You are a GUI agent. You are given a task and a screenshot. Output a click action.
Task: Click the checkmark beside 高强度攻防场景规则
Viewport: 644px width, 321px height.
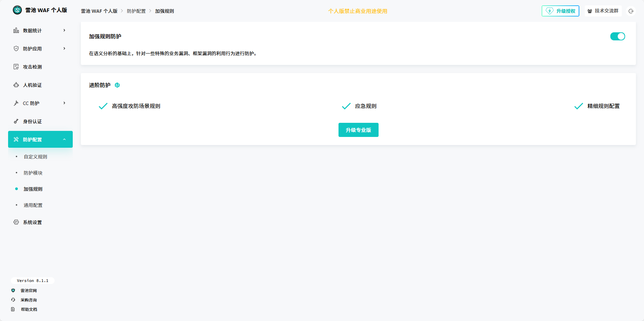103,106
